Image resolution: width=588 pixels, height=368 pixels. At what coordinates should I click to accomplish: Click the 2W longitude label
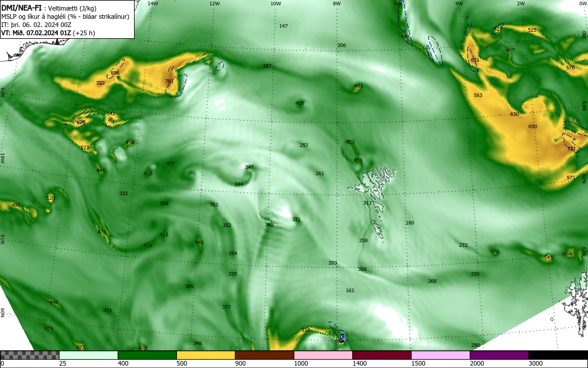click(x=520, y=4)
